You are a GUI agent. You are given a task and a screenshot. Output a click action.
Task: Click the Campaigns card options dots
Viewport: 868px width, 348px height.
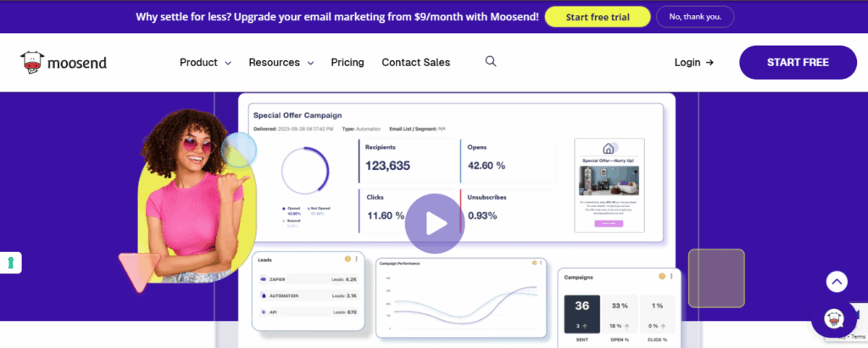point(671,276)
